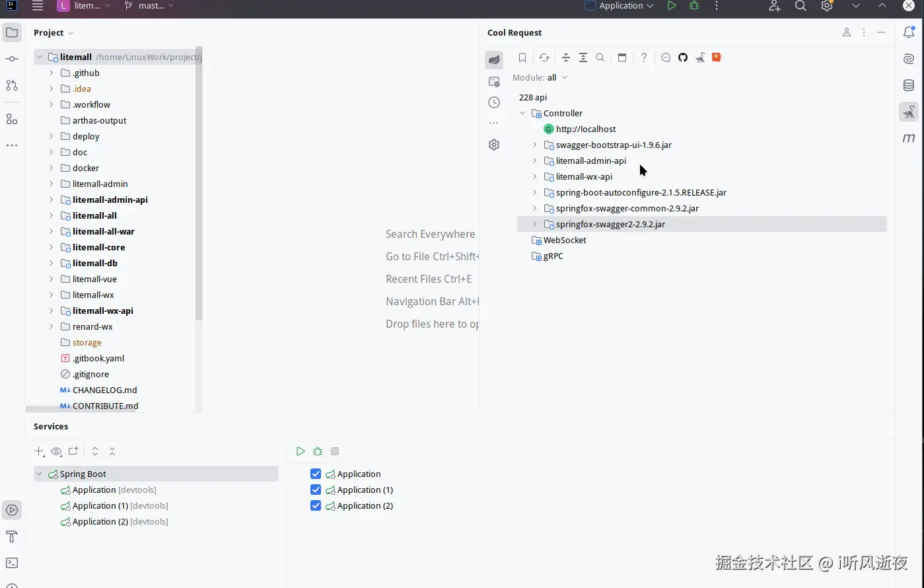Click the Project panel vertical scrollbar
The image size is (924, 588).
pyautogui.click(x=199, y=184)
